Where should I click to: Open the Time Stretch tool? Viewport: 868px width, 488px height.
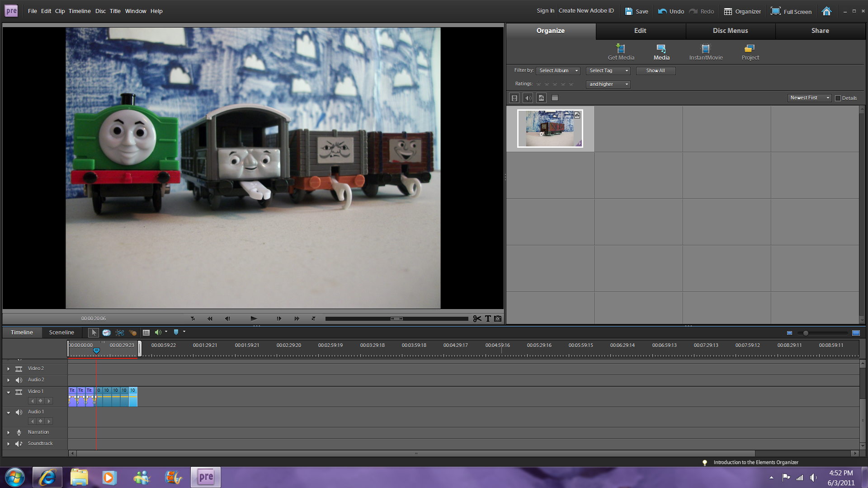point(107,333)
